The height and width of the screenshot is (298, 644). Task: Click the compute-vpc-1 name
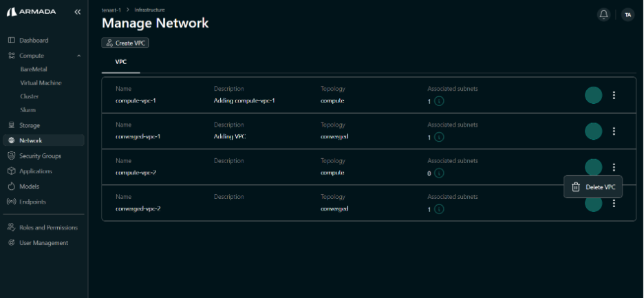(x=136, y=100)
